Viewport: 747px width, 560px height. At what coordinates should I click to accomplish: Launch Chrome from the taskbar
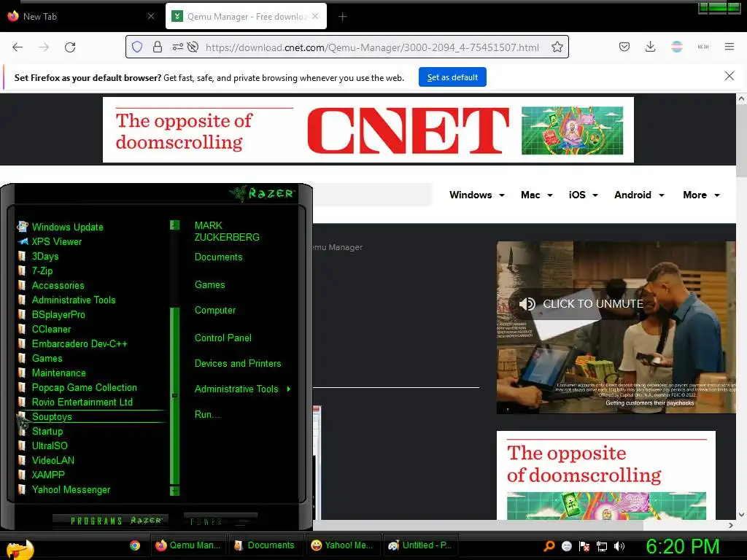coord(135,545)
